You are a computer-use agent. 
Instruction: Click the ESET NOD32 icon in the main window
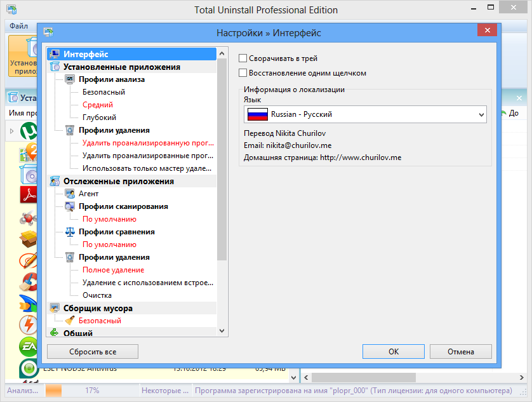coord(29,368)
